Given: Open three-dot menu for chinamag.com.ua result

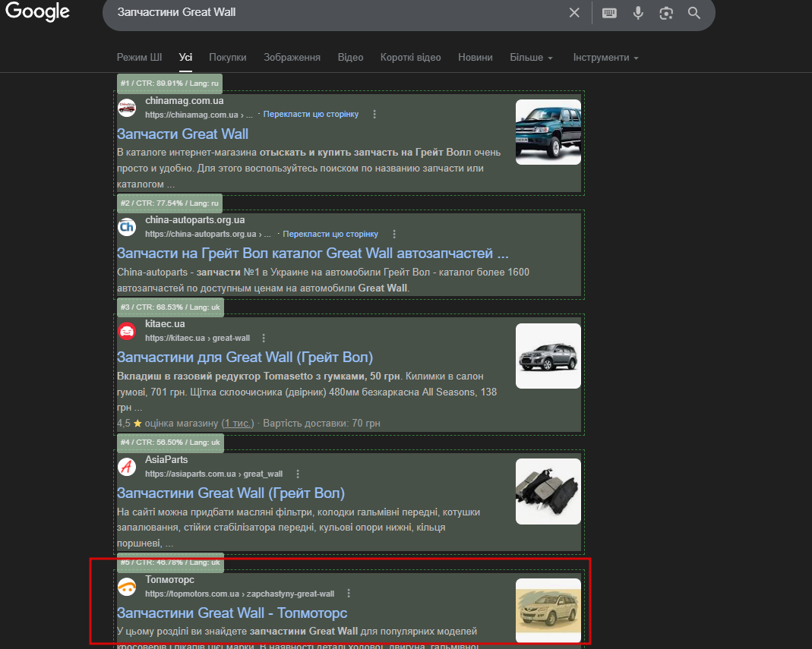Looking at the screenshot, I should pos(374,115).
